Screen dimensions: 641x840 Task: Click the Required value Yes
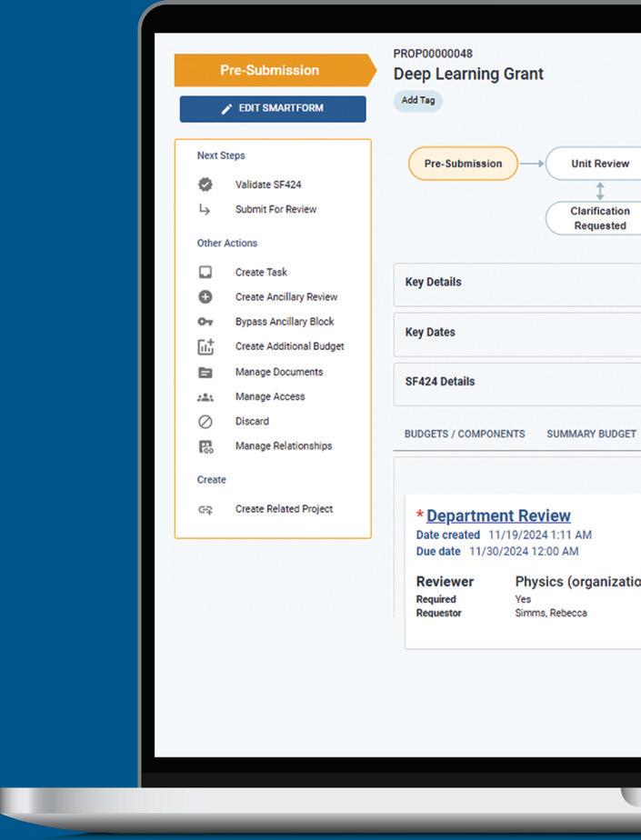tap(523, 599)
